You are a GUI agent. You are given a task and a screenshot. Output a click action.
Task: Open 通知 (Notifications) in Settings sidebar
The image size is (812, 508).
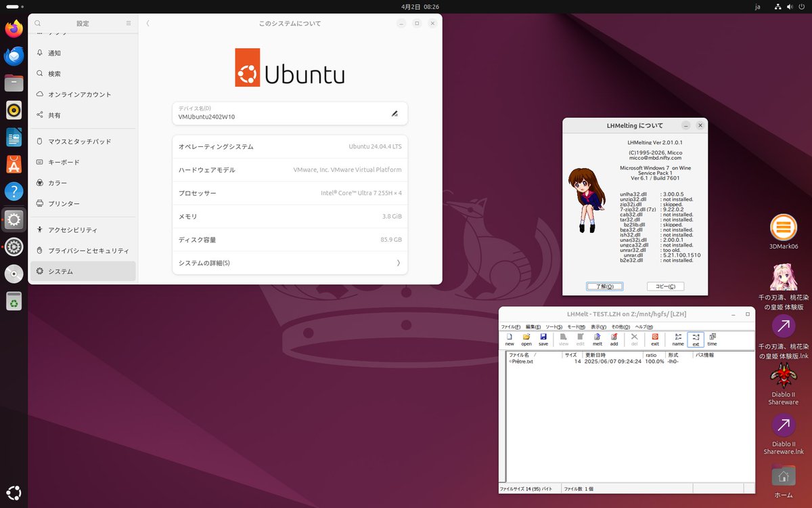[x=83, y=53]
